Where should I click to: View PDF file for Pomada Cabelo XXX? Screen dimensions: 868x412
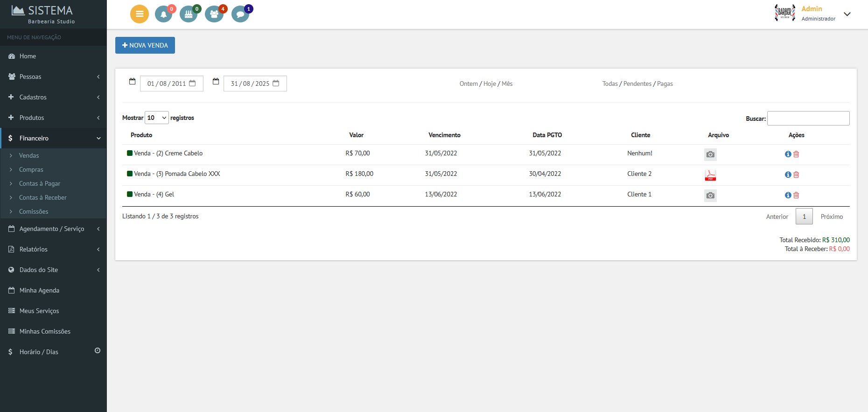coord(710,175)
